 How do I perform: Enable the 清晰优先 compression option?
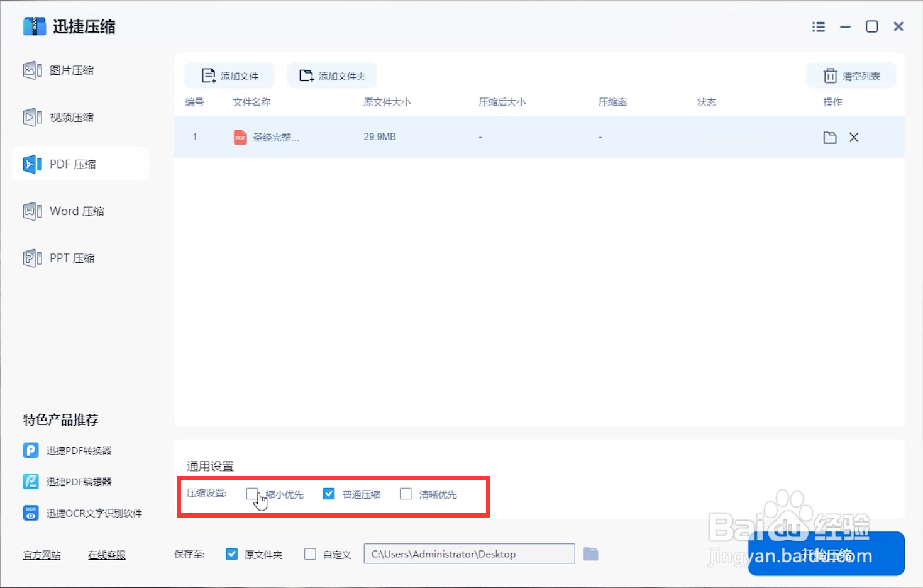coord(406,494)
